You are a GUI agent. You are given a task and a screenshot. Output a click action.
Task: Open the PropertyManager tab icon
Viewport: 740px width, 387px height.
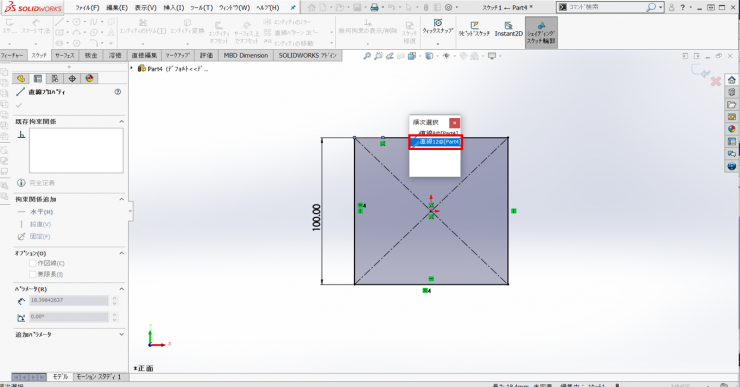coord(38,78)
